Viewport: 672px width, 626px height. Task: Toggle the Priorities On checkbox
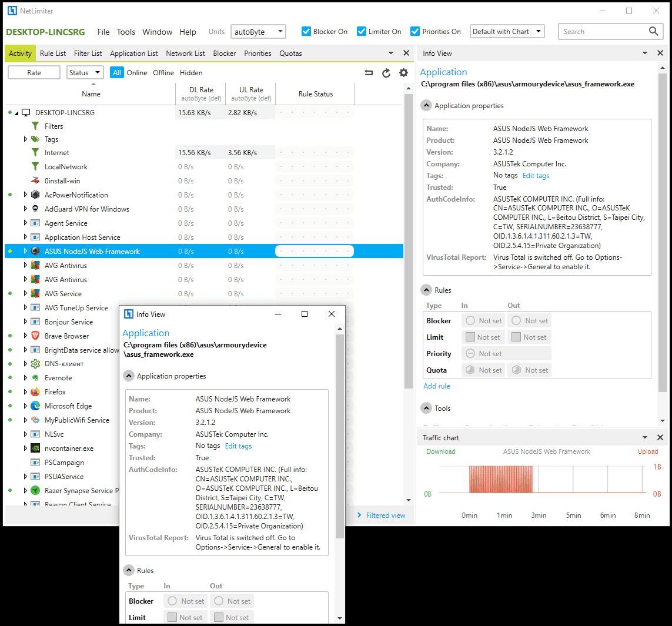point(415,31)
